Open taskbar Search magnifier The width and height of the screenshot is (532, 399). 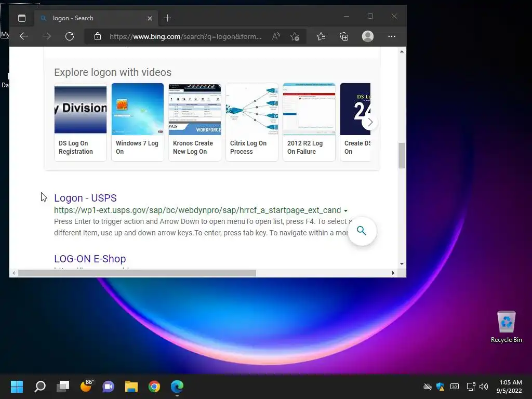(40, 387)
